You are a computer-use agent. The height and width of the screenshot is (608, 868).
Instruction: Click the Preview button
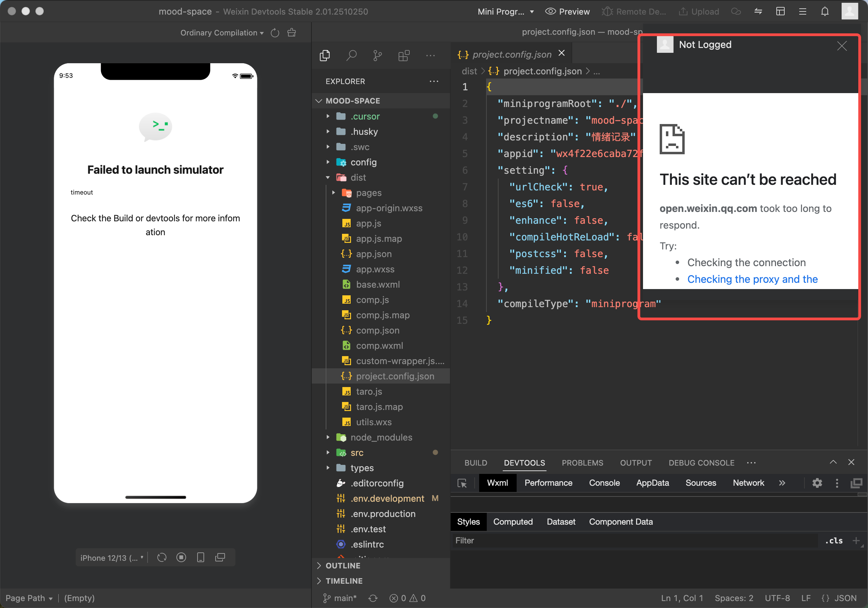pos(567,11)
